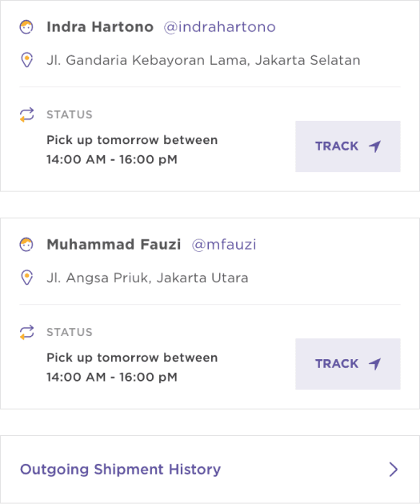
Task: Track Muhammad Fauzi's shipment
Action: pyautogui.click(x=348, y=364)
